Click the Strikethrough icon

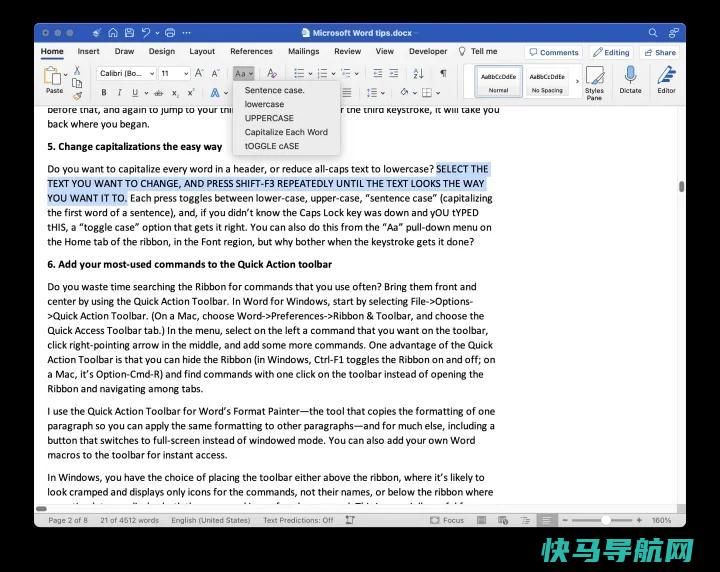tap(158, 93)
